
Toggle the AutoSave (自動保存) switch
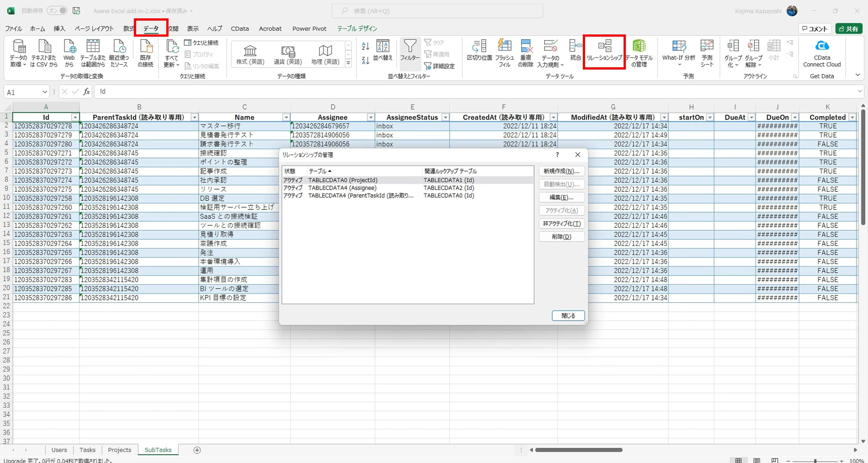57,11
